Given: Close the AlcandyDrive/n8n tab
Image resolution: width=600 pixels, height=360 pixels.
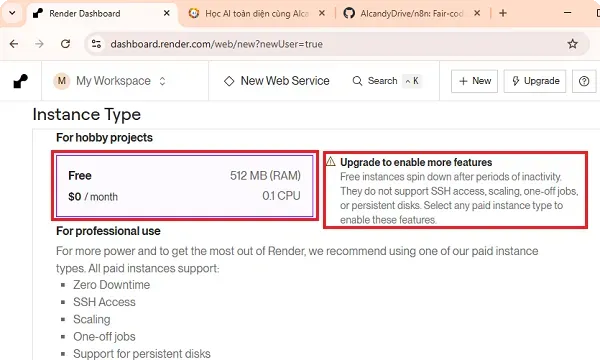Looking at the screenshot, I should [477, 13].
